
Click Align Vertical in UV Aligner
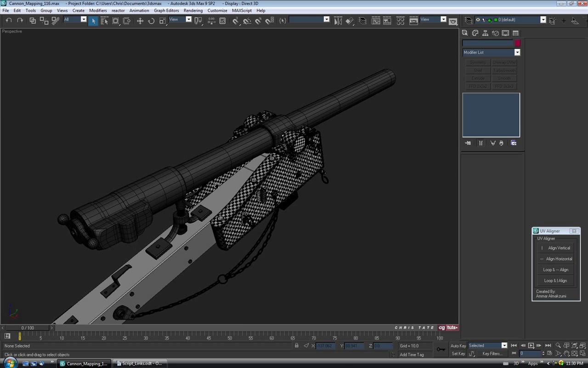pos(556,248)
